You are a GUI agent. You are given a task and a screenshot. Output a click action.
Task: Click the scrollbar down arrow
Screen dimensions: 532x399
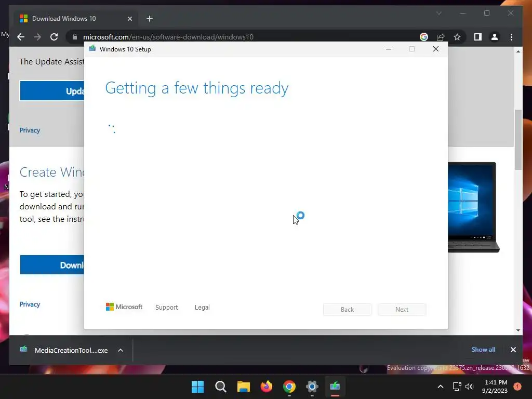pyautogui.click(x=518, y=330)
